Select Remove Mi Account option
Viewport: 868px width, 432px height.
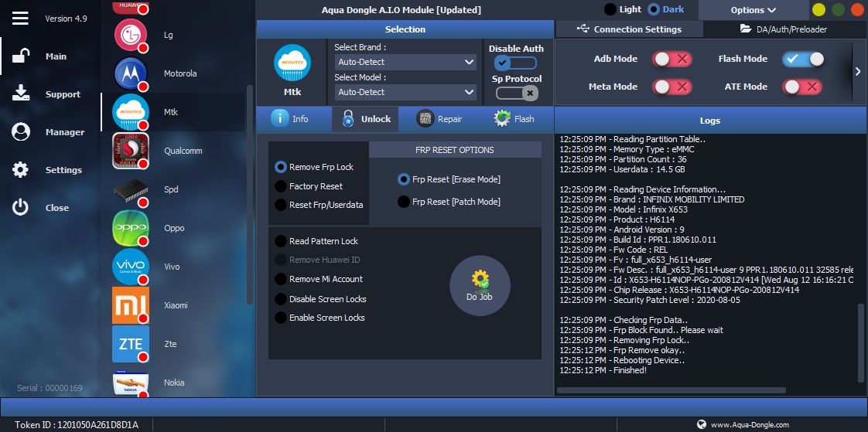pyautogui.click(x=319, y=279)
